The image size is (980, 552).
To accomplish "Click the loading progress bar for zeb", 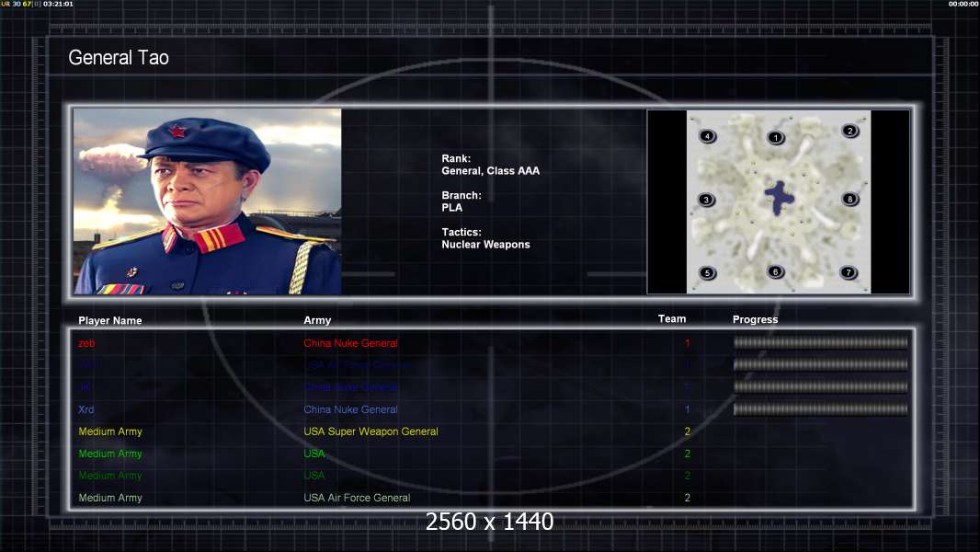I will point(820,342).
